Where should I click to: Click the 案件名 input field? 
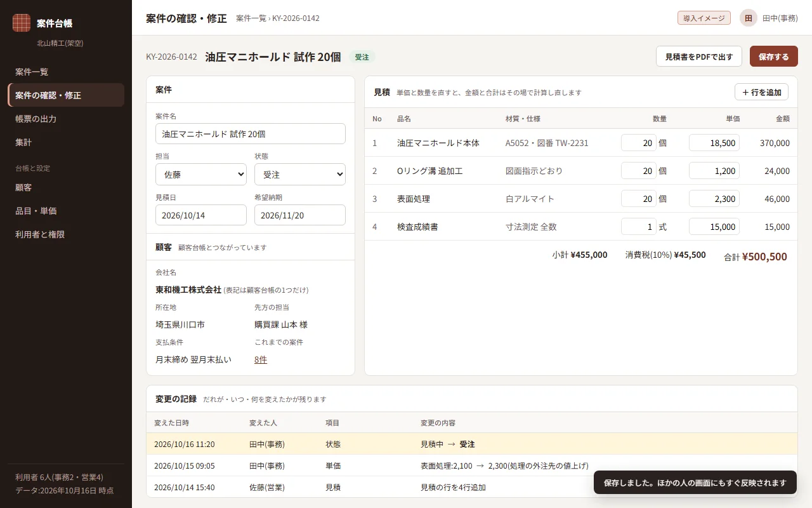coord(251,134)
